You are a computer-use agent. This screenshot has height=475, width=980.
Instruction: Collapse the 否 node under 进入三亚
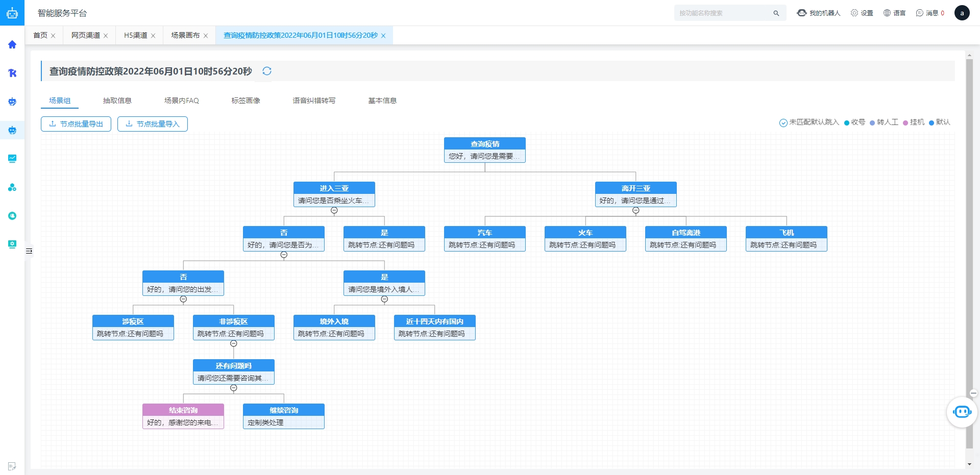(x=284, y=255)
